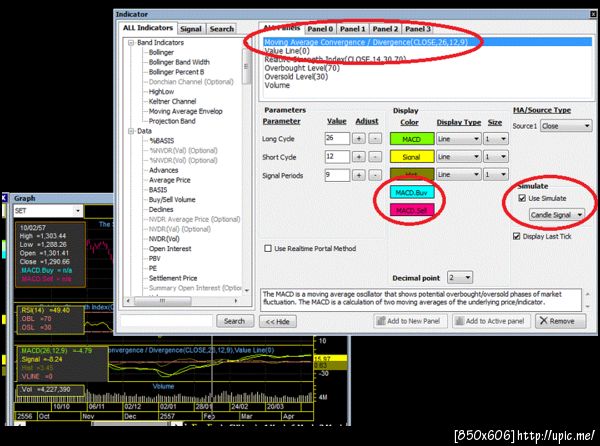This screenshot has height=446, width=600.
Task: Pick the yellow Signal color swatch
Action: point(412,157)
